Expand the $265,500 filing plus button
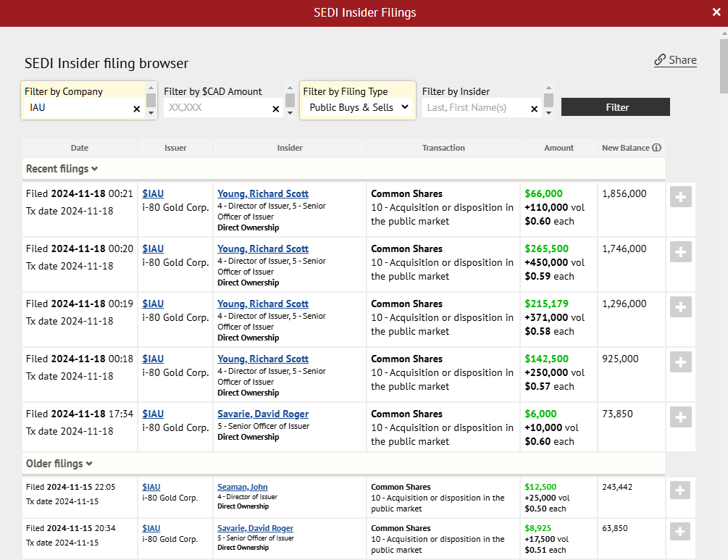 click(680, 251)
